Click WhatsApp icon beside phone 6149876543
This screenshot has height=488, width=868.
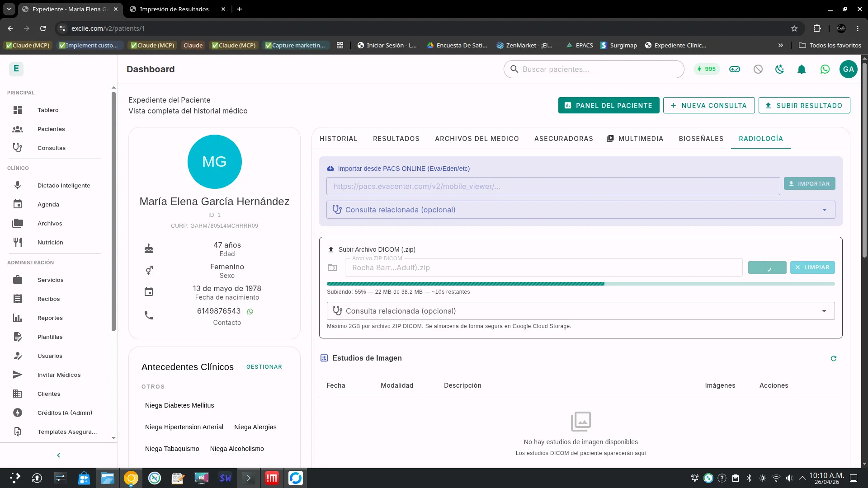point(250,311)
